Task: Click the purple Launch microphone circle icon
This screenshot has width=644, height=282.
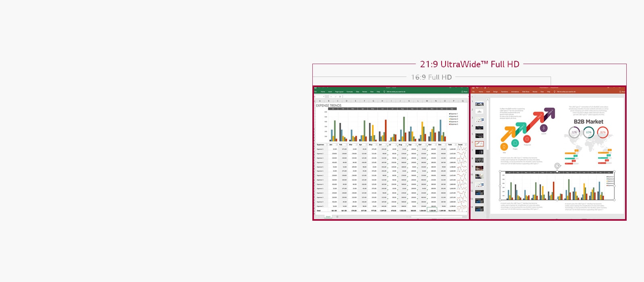Action: (x=544, y=128)
